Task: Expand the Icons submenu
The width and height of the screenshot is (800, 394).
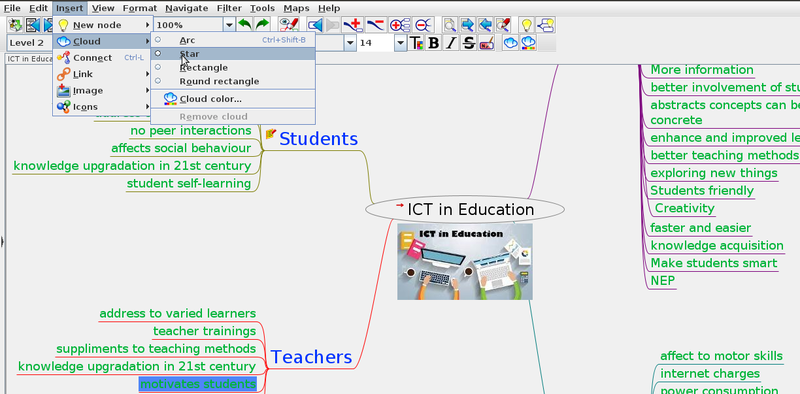Action: (x=103, y=107)
